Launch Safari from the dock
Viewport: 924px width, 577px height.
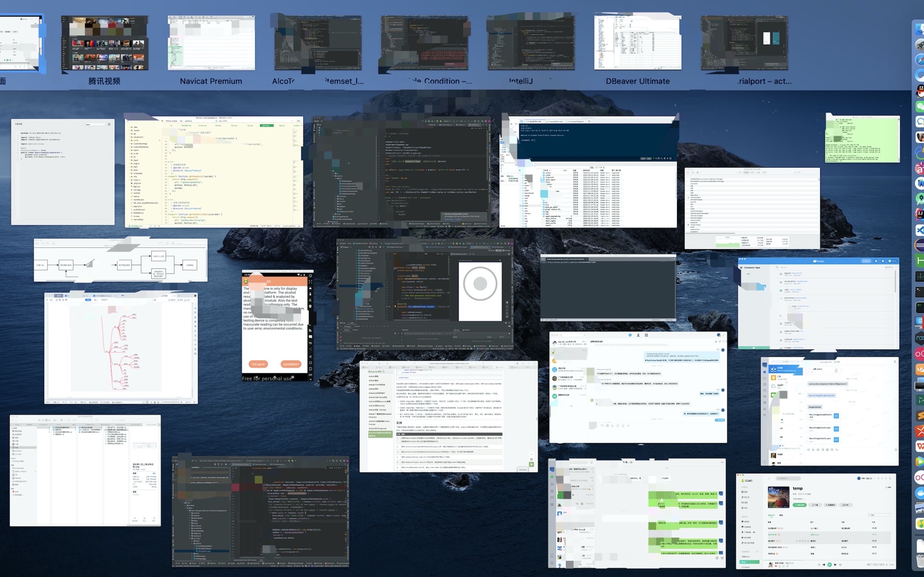pyautogui.click(x=920, y=60)
